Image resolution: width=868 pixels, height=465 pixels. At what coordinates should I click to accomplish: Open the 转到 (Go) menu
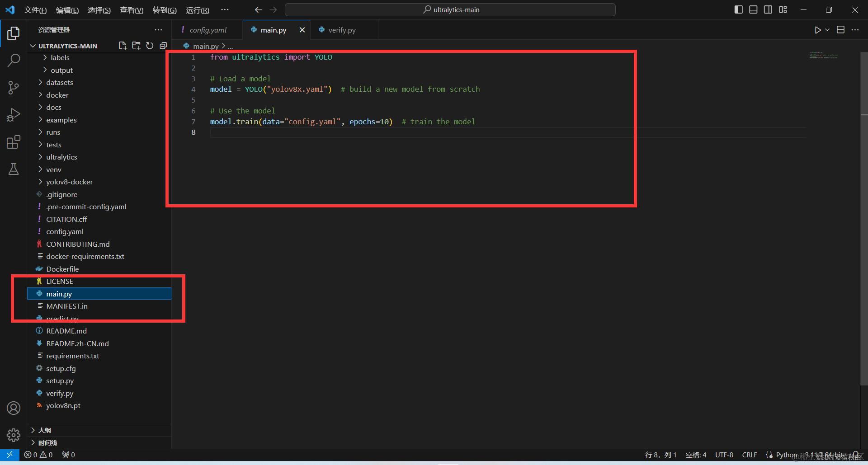click(165, 10)
